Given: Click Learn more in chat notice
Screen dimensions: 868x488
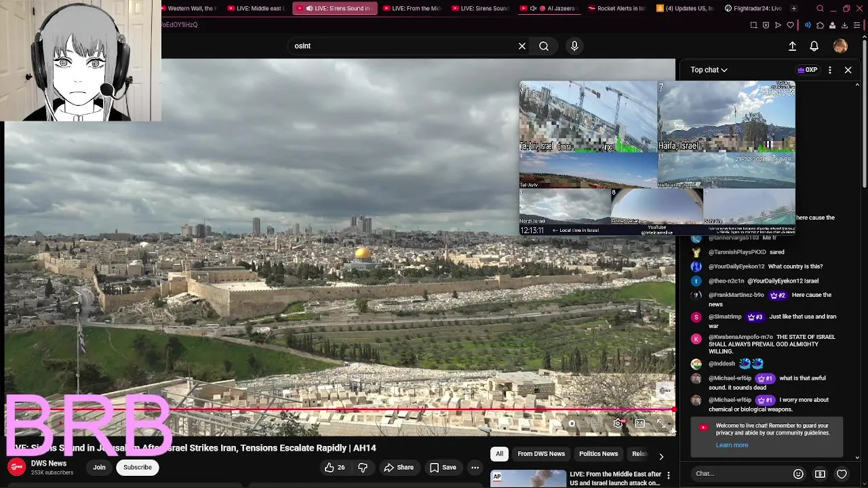Looking at the screenshot, I should pyautogui.click(x=732, y=445).
